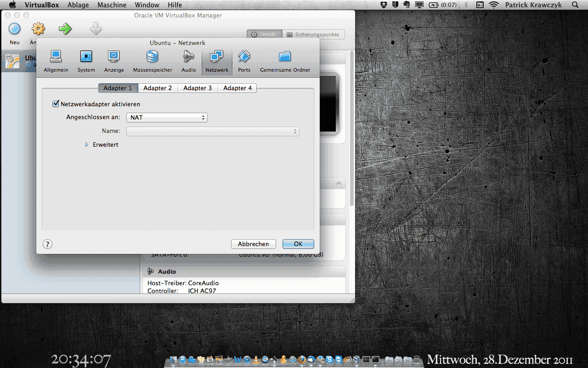Confirm settings with the OK button

[298, 244]
